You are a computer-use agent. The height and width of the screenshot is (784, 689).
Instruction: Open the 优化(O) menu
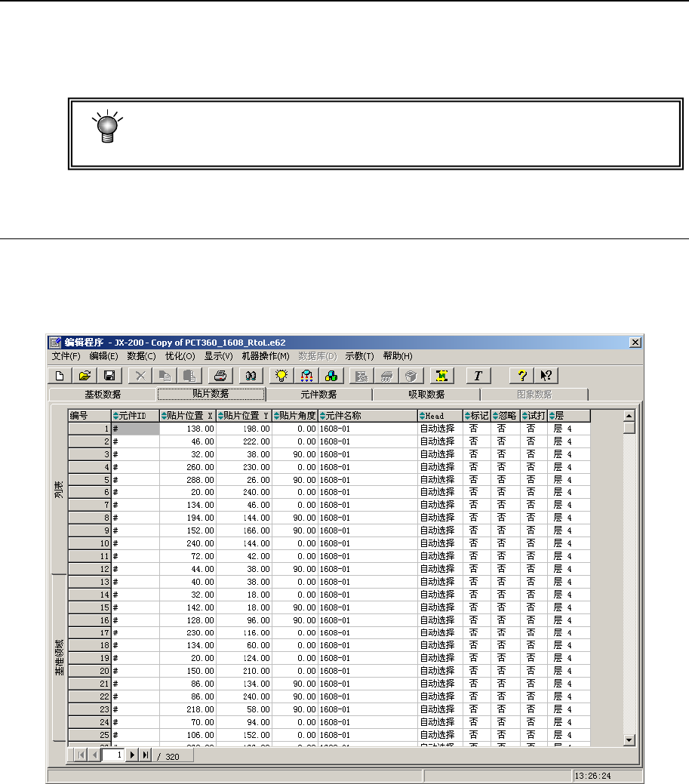[x=180, y=356]
